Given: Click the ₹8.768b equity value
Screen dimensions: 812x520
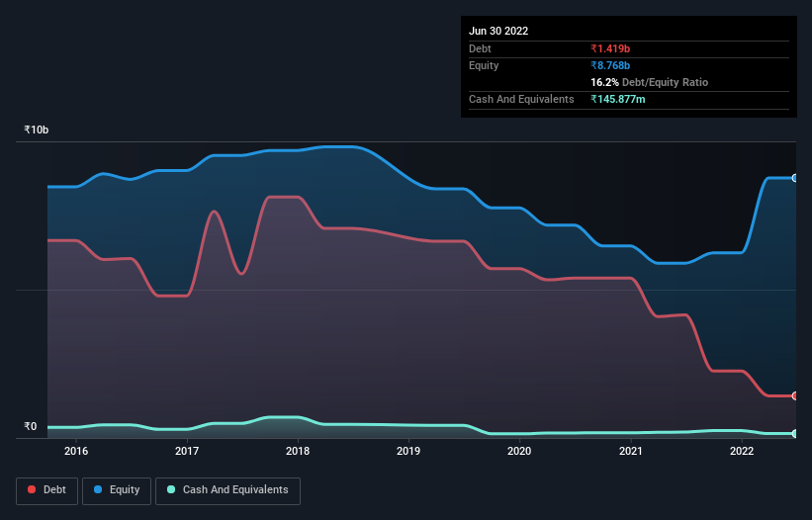Looking at the screenshot, I should 610,65.
